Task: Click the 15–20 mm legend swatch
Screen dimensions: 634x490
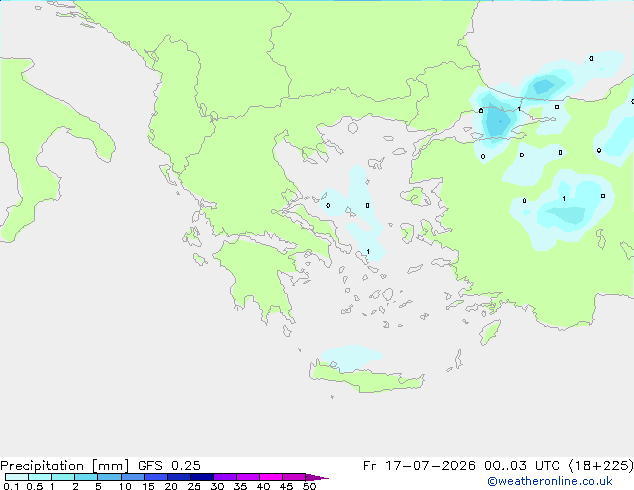Action: click(156, 477)
